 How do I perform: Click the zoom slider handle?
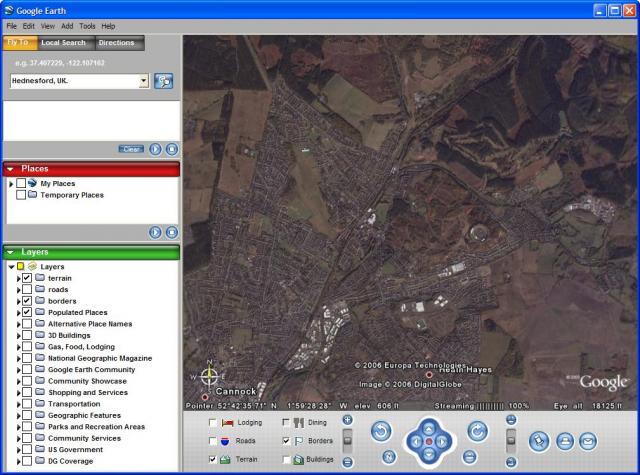pyautogui.click(x=347, y=440)
